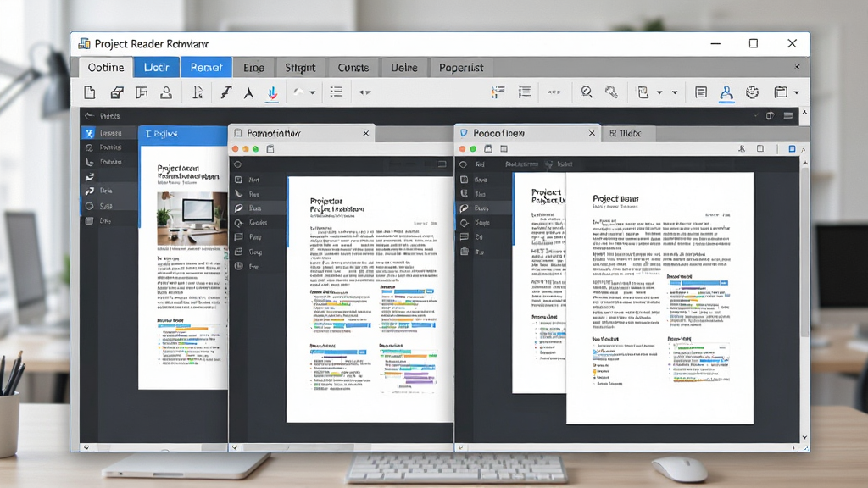This screenshot has height=488, width=868.
Task: Open the Sthgint tab
Action: coord(300,68)
